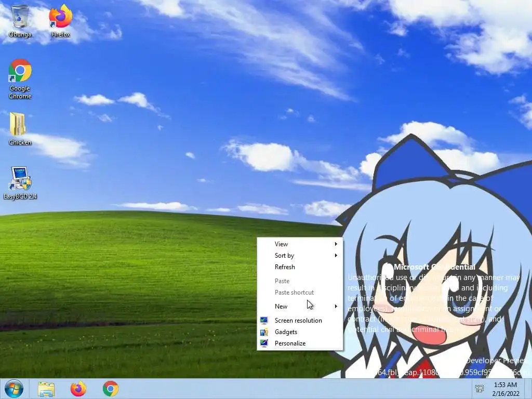Image resolution: width=532 pixels, height=399 pixels.
Task: Open the clock showing 1:53 AM
Action: 506,389
